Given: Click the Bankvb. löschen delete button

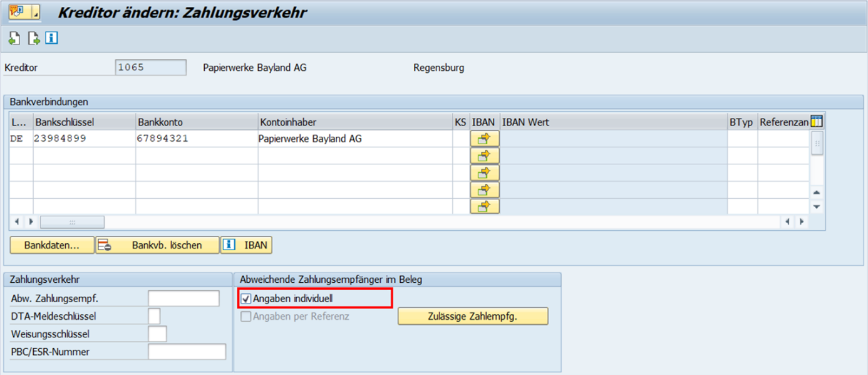Looking at the screenshot, I should coord(157,245).
